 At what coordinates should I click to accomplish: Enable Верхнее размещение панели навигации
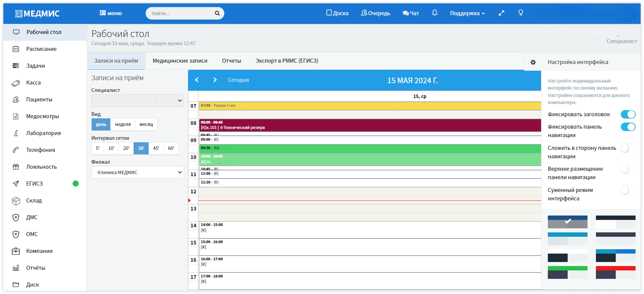click(x=628, y=169)
